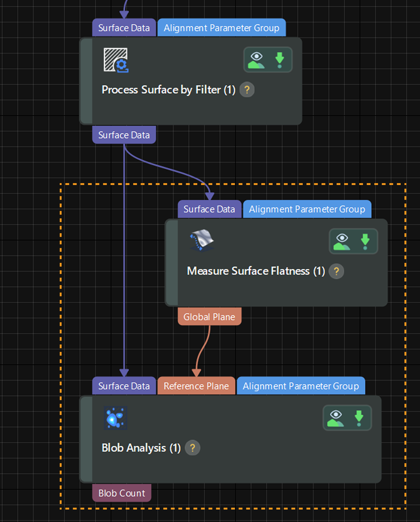Click green download arrow on Blob Analysis
The image size is (420, 522).
pos(359,418)
